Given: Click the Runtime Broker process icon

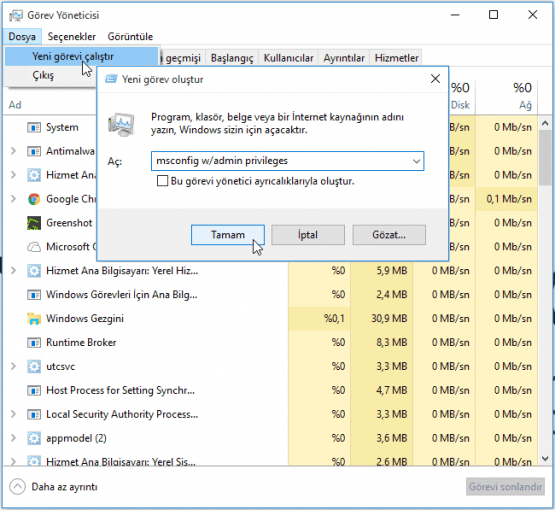Looking at the screenshot, I should [34, 343].
